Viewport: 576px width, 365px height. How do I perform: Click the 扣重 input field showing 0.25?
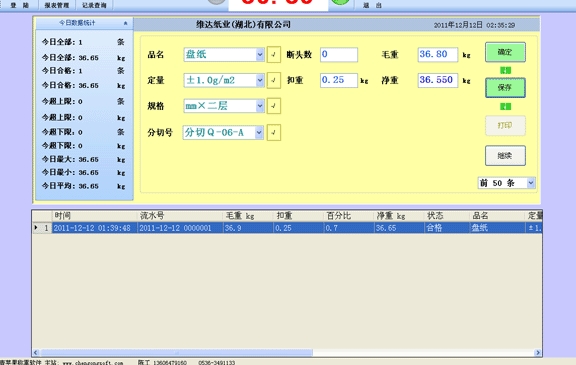339,80
